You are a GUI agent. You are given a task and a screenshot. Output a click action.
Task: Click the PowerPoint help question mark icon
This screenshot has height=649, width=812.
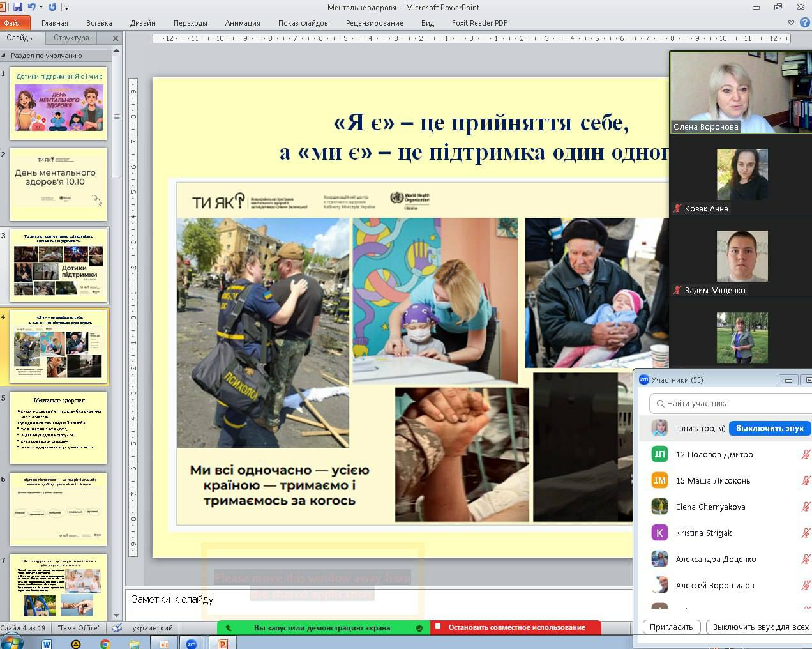tap(804, 22)
